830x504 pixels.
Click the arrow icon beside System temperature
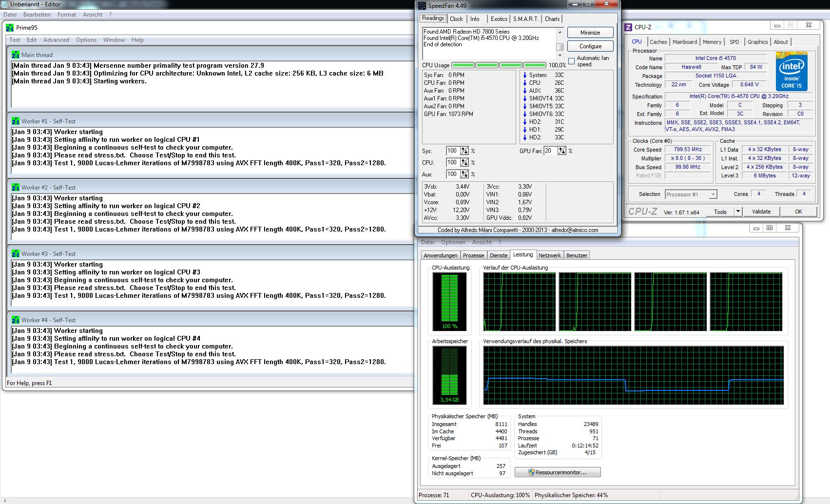tap(525, 75)
